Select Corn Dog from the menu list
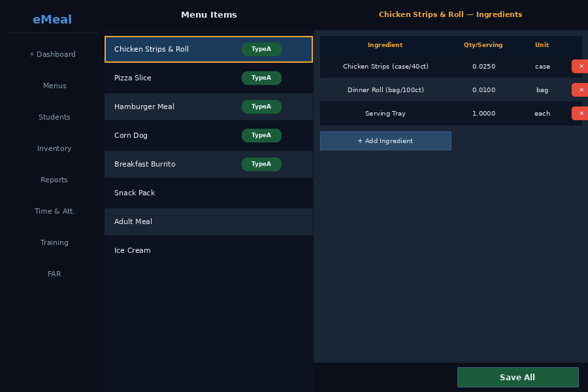The width and height of the screenshot is (588, 392). tap(208, 135)
